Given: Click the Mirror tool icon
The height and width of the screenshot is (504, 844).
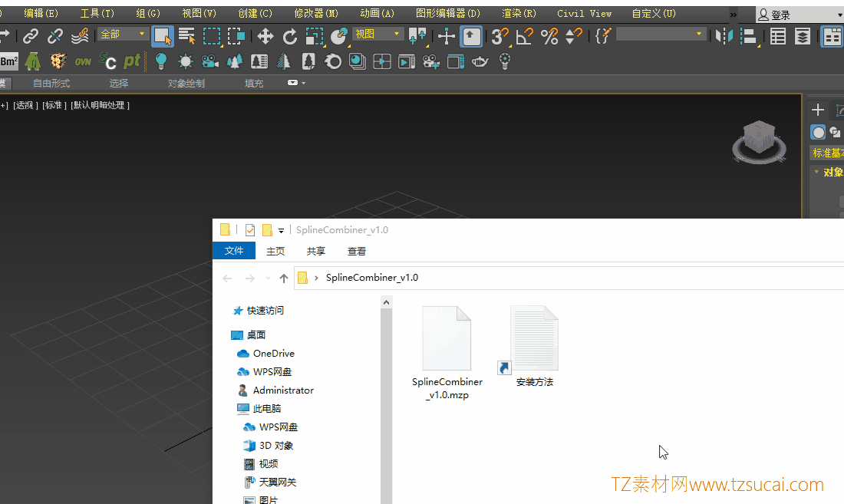Looking at the screenshot, I should pos(724,36).
